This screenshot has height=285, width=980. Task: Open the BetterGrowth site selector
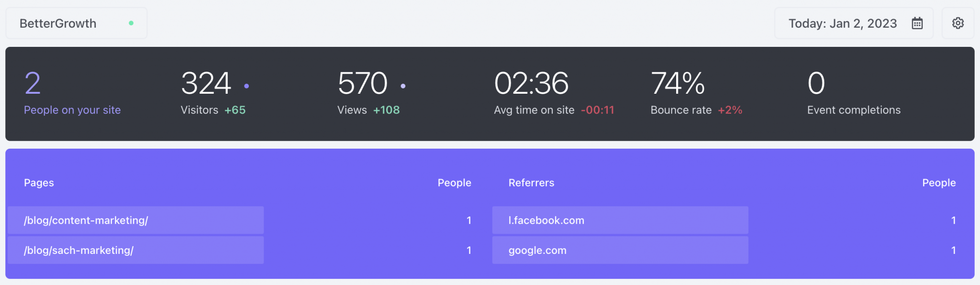point(56,22)
